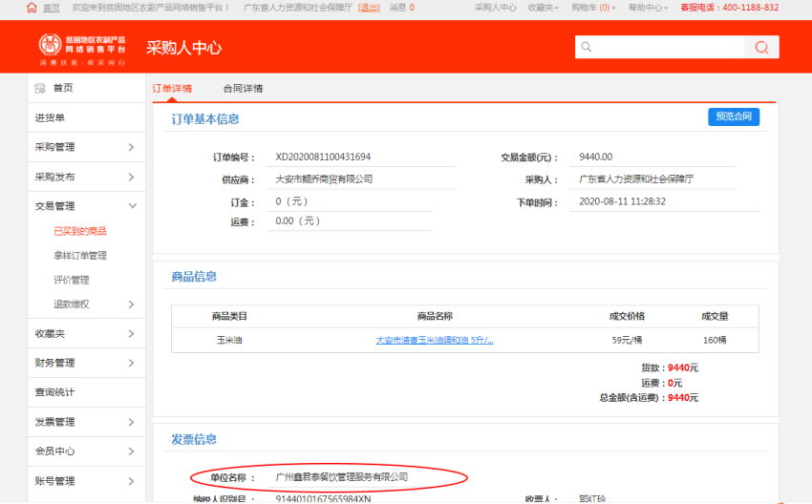Image resolution: width=812 pixels, height=504 pixels.
Task: Click the platform logo in the header
Action: (81, 48)
